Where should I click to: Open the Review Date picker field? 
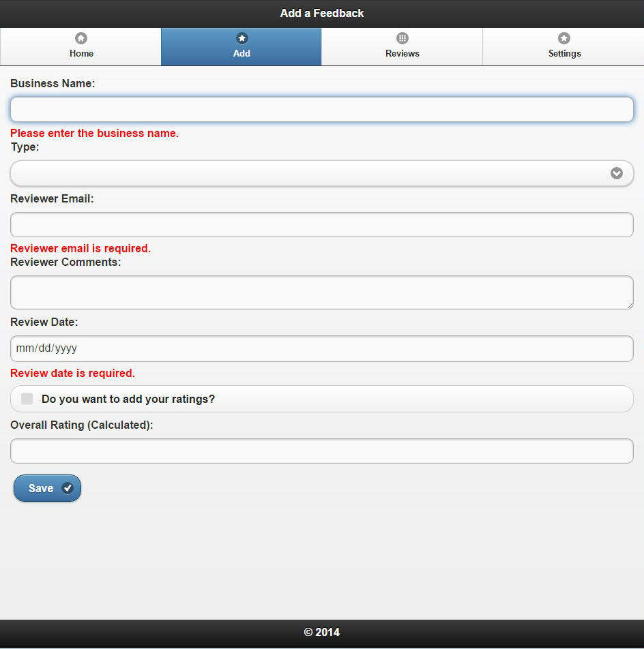321,348
